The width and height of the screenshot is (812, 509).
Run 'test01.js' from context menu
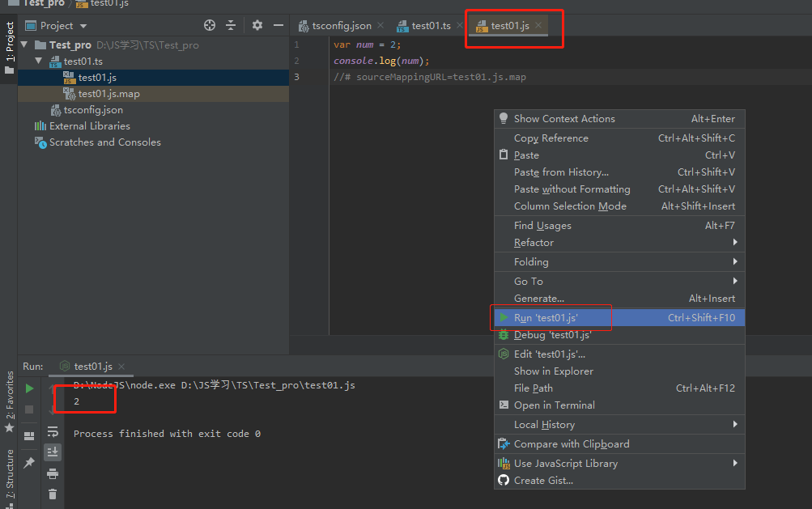click(619, 318)
